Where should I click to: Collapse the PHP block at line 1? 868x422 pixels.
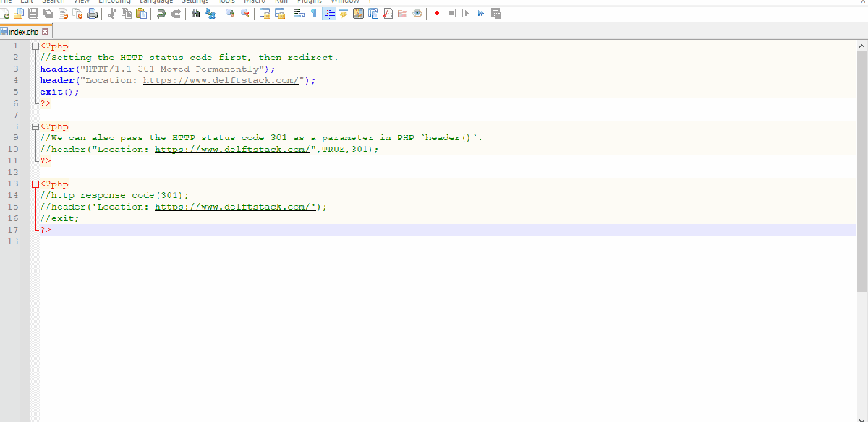click(x=34, y=46)
